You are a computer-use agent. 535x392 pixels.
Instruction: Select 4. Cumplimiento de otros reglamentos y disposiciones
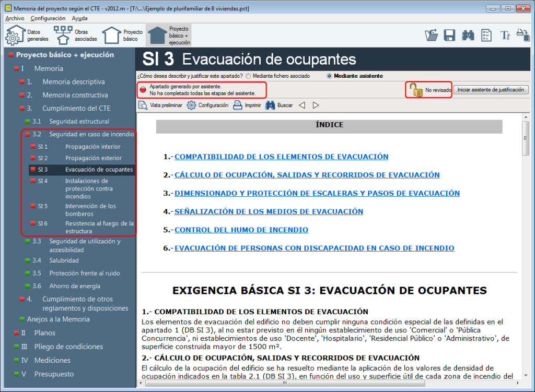tap(85, 304)
